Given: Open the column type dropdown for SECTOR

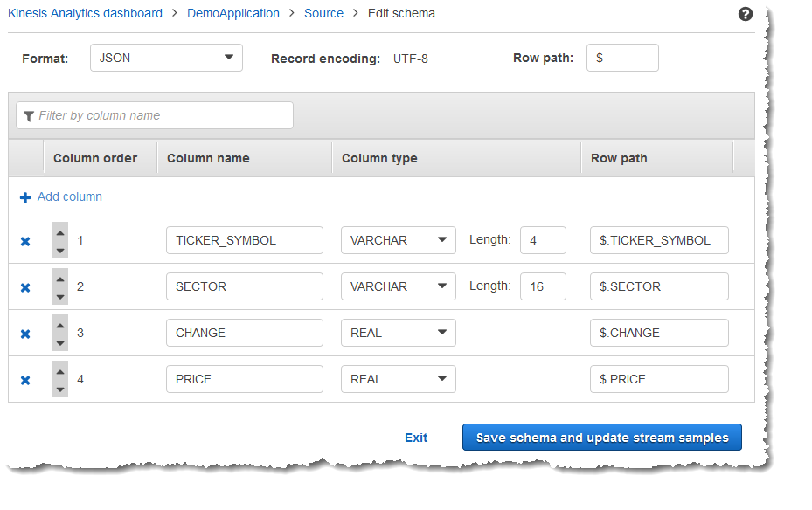Looking at the screenshot, I should 398,286.
